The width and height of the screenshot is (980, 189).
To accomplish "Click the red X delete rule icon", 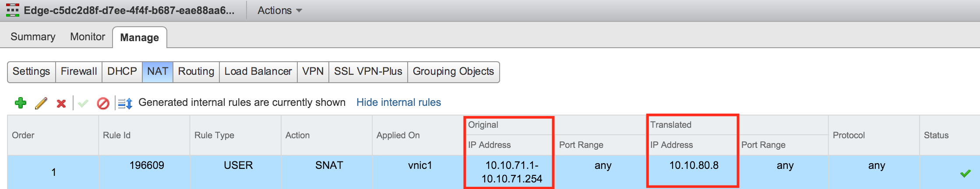I will point(61,104).
